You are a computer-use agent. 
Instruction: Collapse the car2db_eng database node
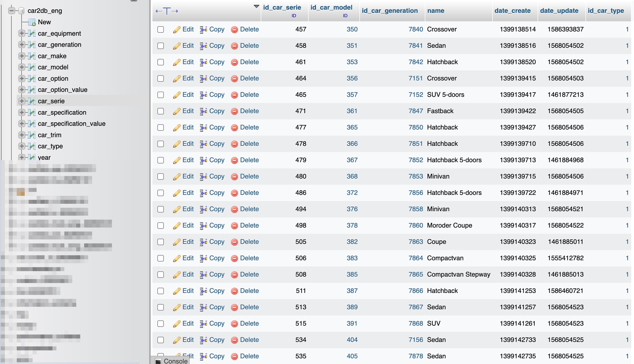[x=11, y=10]
